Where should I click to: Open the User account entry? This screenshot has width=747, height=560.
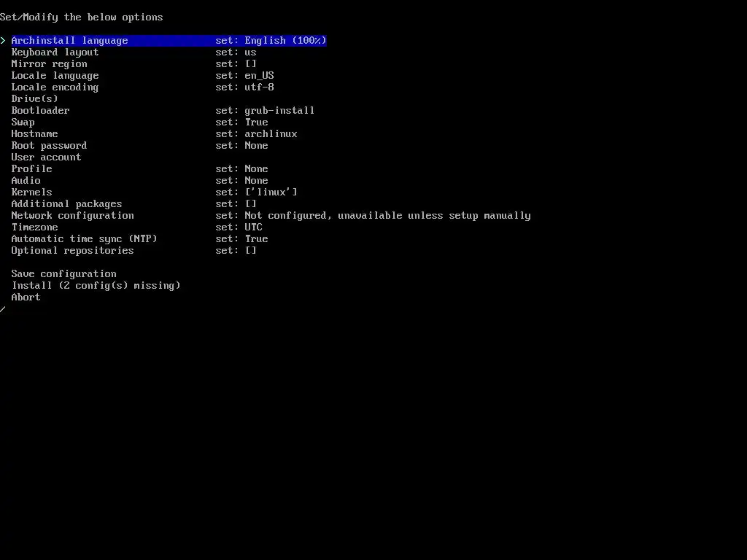click(x=46, y=157)
